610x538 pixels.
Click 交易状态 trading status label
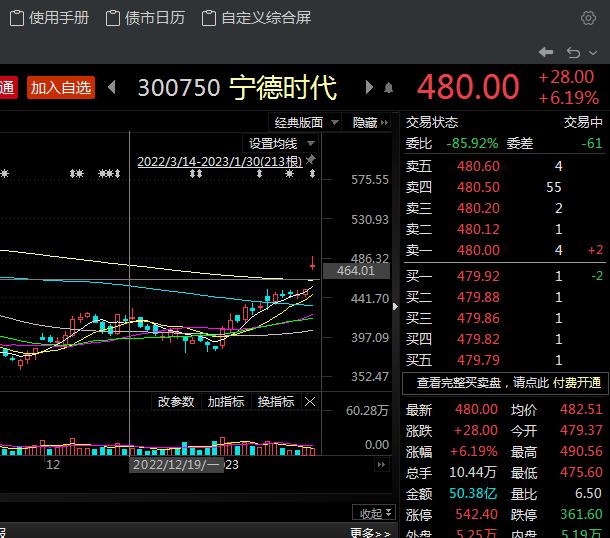[432, 123]
